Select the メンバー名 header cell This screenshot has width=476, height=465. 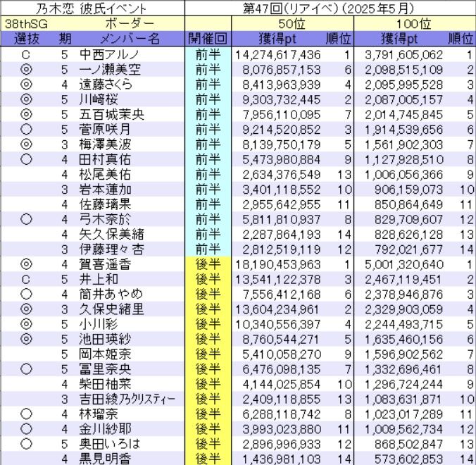pos(130,39)
